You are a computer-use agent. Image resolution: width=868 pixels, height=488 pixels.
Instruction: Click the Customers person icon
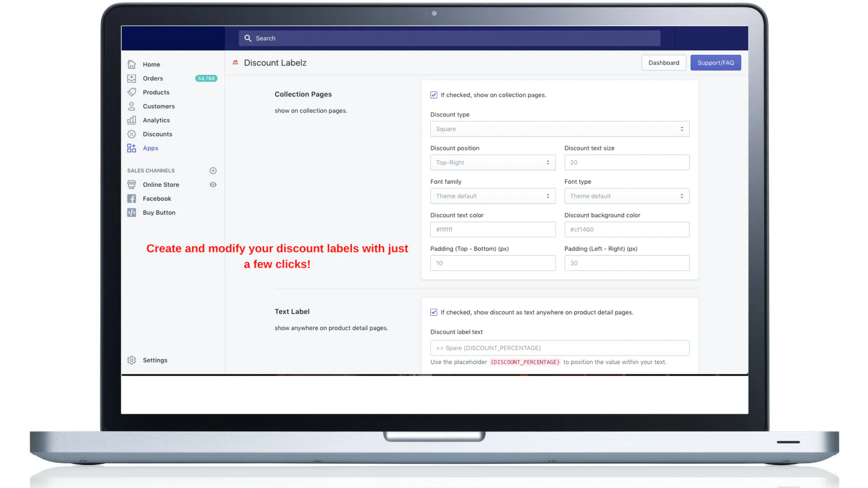tap(131, 106)
